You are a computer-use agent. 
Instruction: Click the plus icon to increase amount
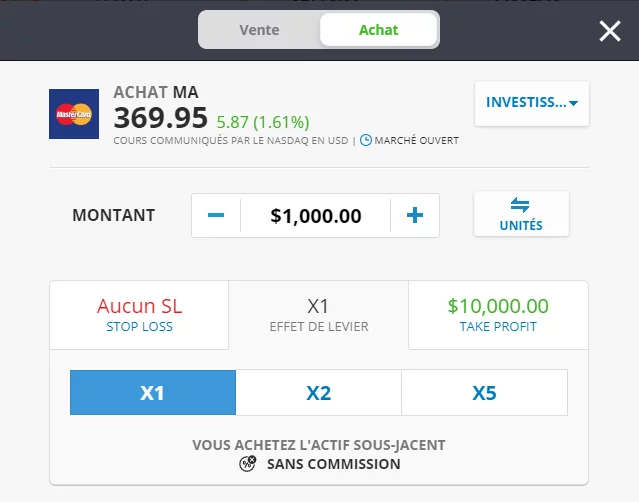pos(415,215)
